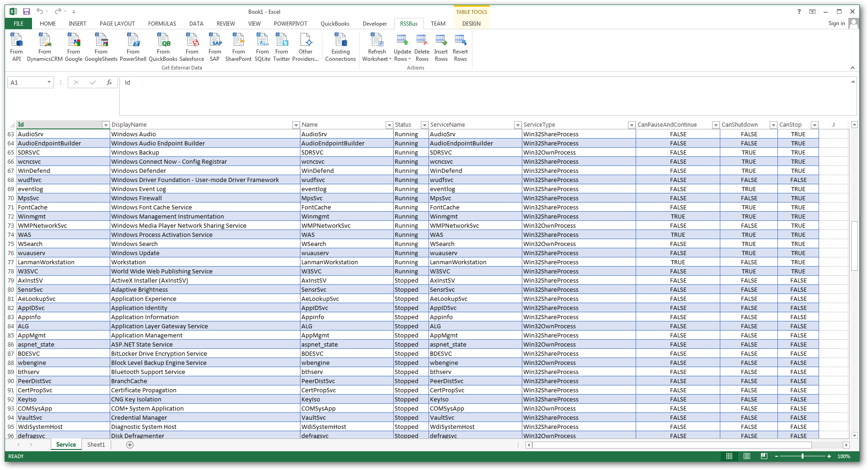Image resolution: width=868 pixels, height=470 pixels.
Task: Enable Page Break Preview view
Action: point(764,456)
